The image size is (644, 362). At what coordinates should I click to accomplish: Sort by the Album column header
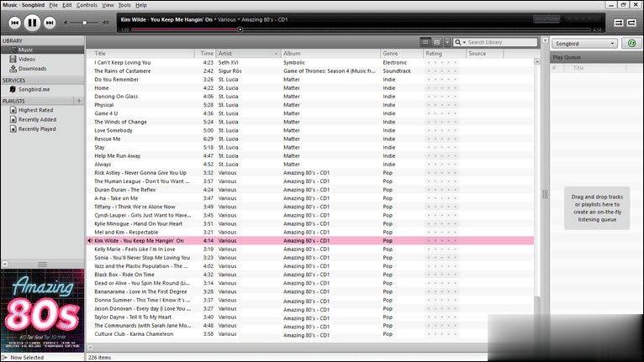click(331, 54)
